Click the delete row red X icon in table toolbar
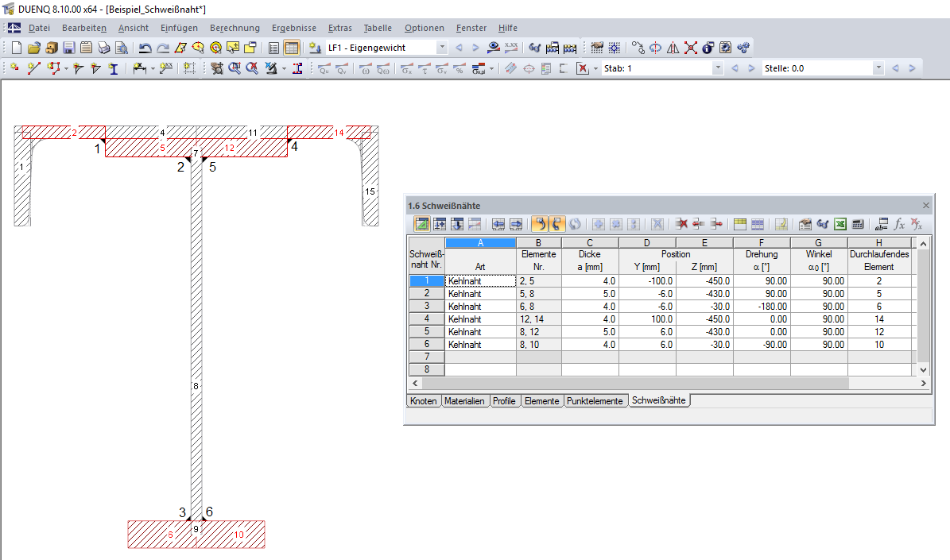The width and height of the screenshot is (950, 560). (681, 225)
